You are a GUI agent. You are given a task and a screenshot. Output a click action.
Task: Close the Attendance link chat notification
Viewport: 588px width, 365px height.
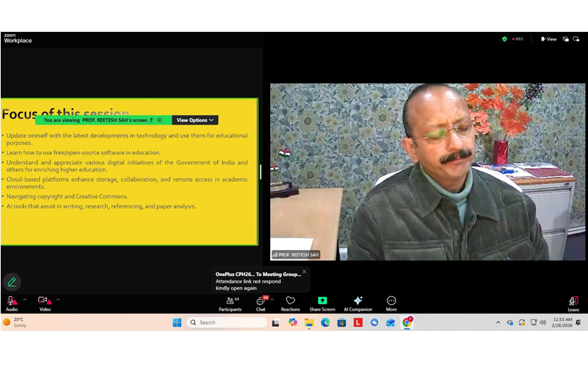coord(304,272)
